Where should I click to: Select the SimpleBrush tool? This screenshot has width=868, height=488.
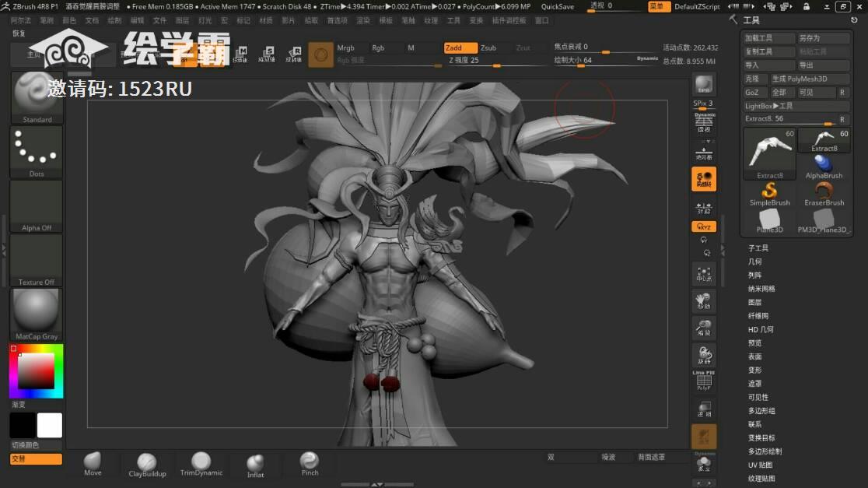pyautogui.click(x=769, y=194)
